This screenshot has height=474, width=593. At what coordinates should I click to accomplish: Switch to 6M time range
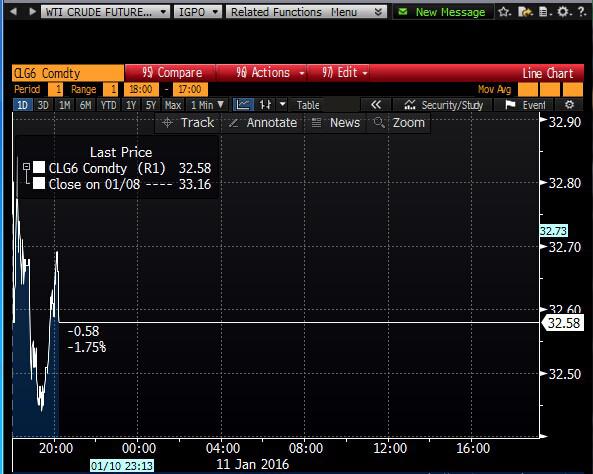coord(85,105)
